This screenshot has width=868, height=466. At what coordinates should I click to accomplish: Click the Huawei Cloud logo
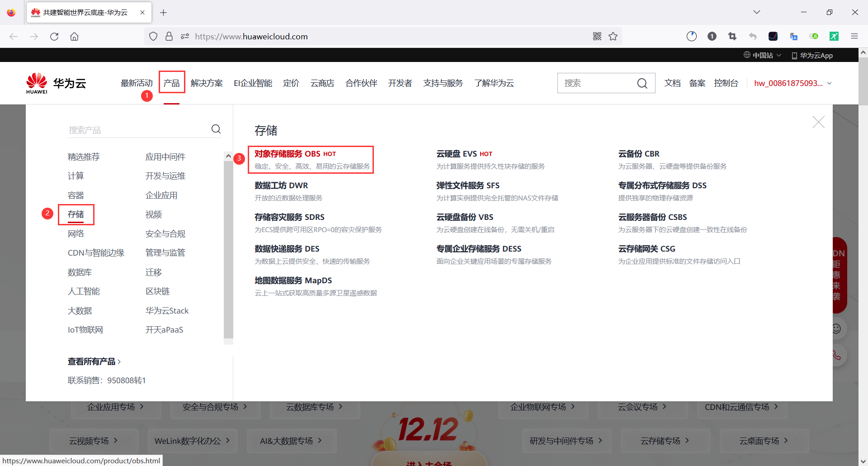(x=55, y=83)
